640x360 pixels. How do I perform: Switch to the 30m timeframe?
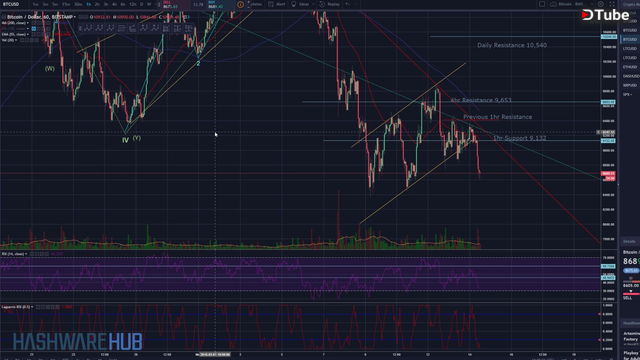(x=78, y=4)
